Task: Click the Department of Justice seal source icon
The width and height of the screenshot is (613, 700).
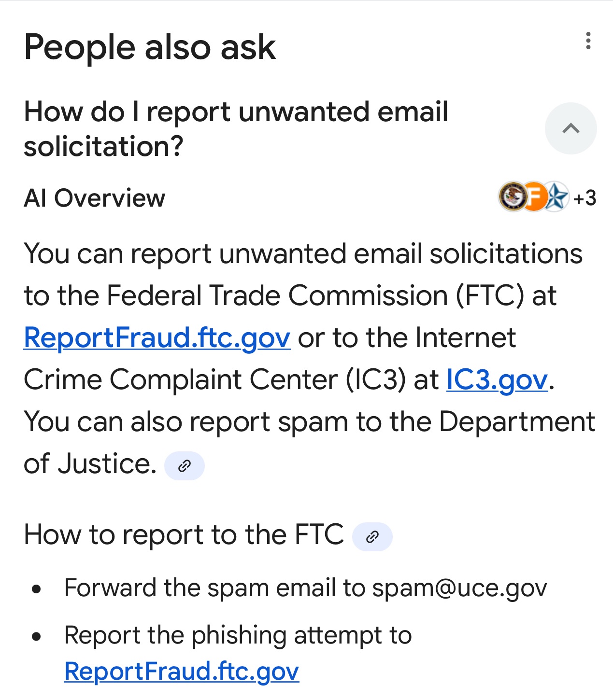Action: pyautogui.click(x=512, y=197)
